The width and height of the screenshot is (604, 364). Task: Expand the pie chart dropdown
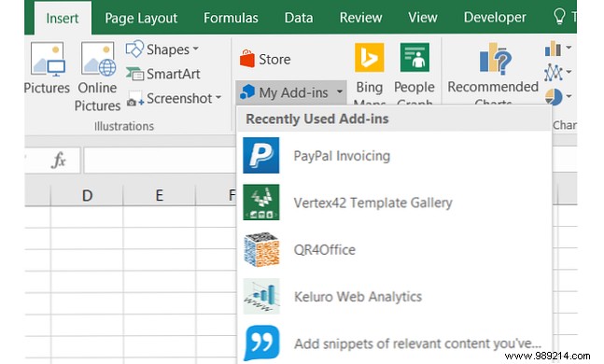pos(569,96)
